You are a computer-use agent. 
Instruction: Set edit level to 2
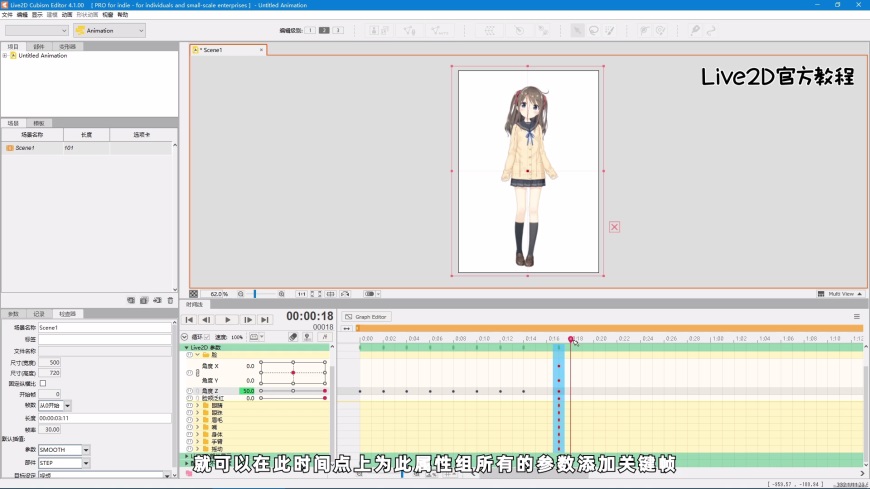point(324,31)
